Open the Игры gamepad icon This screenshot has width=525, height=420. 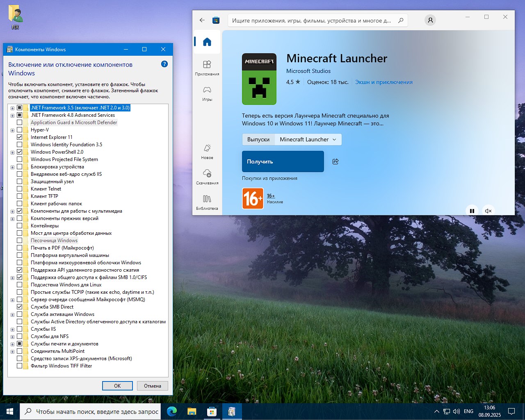(207, 90)
